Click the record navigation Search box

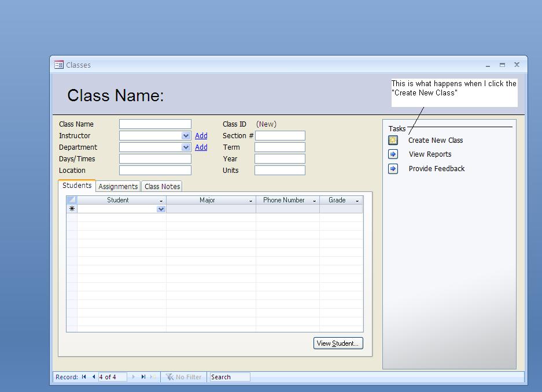coord(230,377)
